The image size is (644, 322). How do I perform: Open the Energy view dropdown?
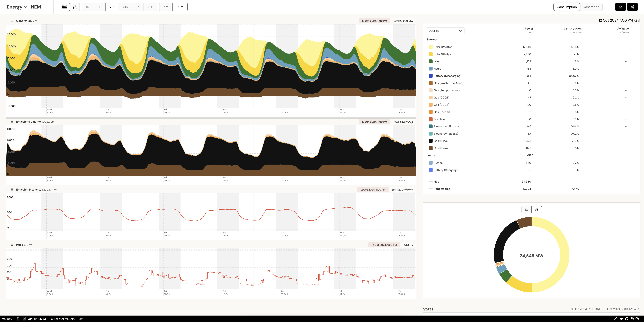(17, 7)
